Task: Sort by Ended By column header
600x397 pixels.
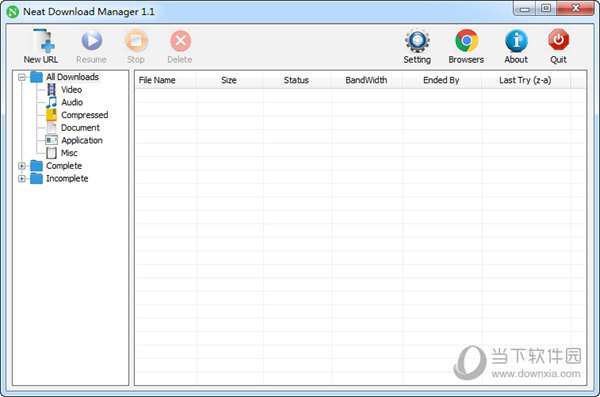Action: tap(442, 80)
